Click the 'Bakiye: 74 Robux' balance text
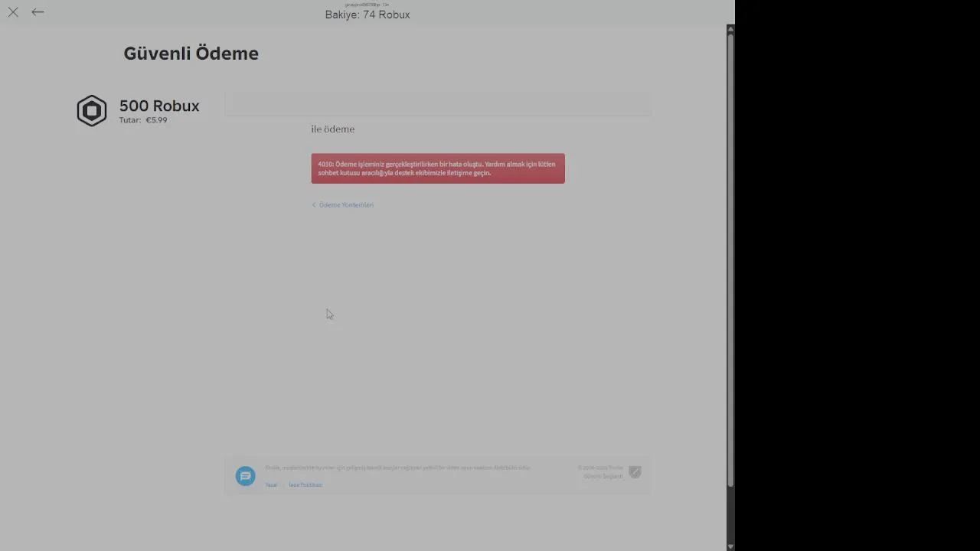Screen dimensions: 980x551 click(x=367, y=15)
